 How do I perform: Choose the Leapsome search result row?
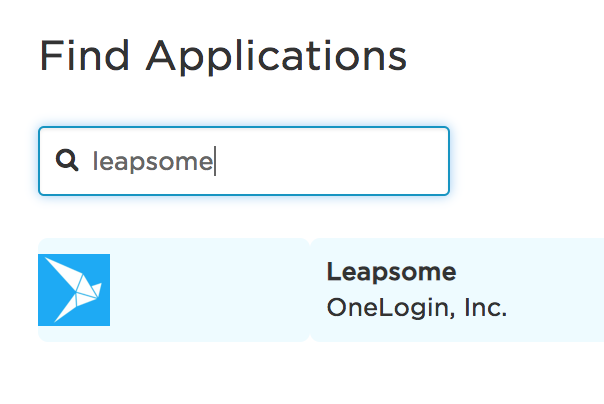click(321, 290)
